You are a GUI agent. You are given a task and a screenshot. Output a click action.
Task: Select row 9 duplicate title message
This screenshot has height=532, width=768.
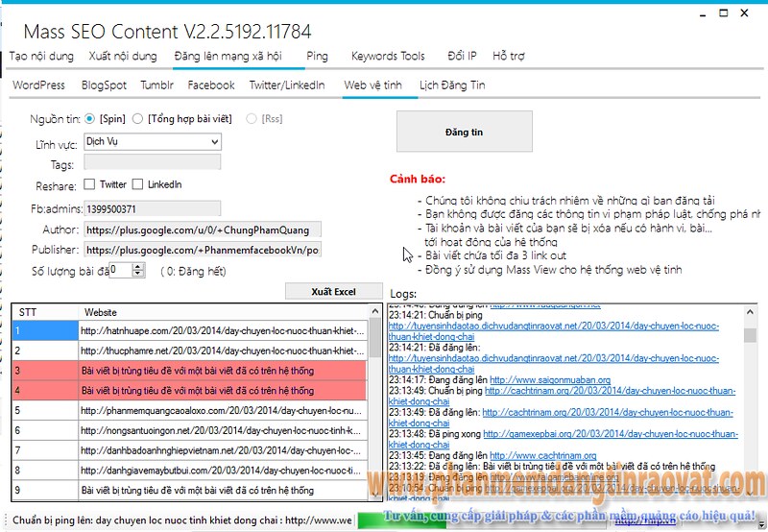190,491
